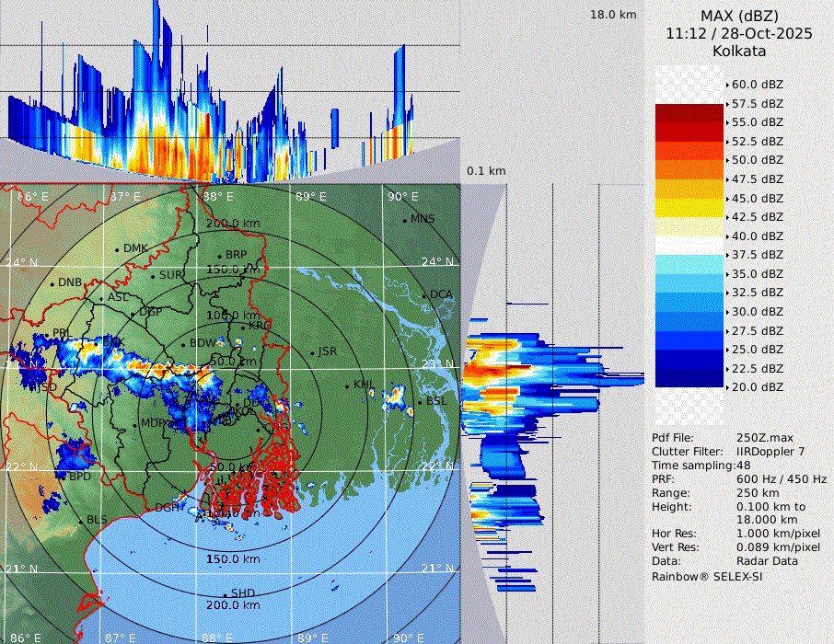The width and height of the screenshot is (834, 644).
Task: Click the MNS station marker dot
Action: coord(404,220)
